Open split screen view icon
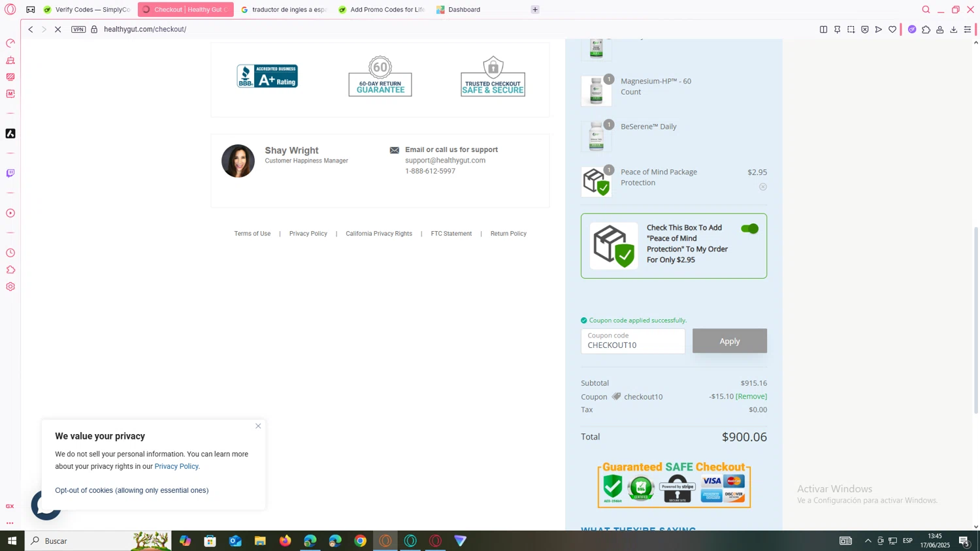Image resolution: width=980 pixels, height=551 pixels. (823, 29)
